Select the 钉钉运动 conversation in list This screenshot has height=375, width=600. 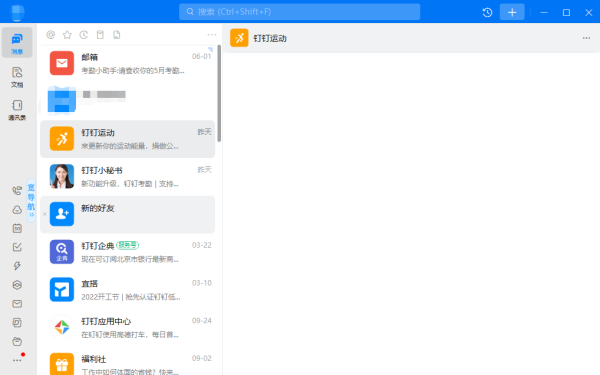pyautogui.click(x=127, y=139)
